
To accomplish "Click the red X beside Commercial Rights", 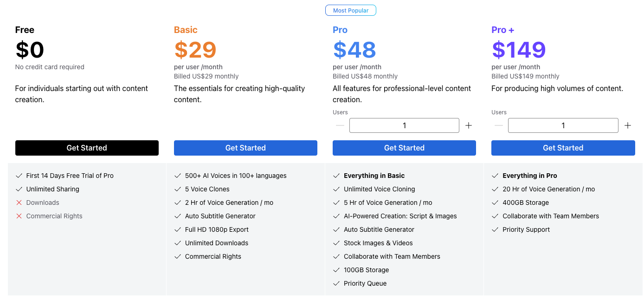I will 19,216.
